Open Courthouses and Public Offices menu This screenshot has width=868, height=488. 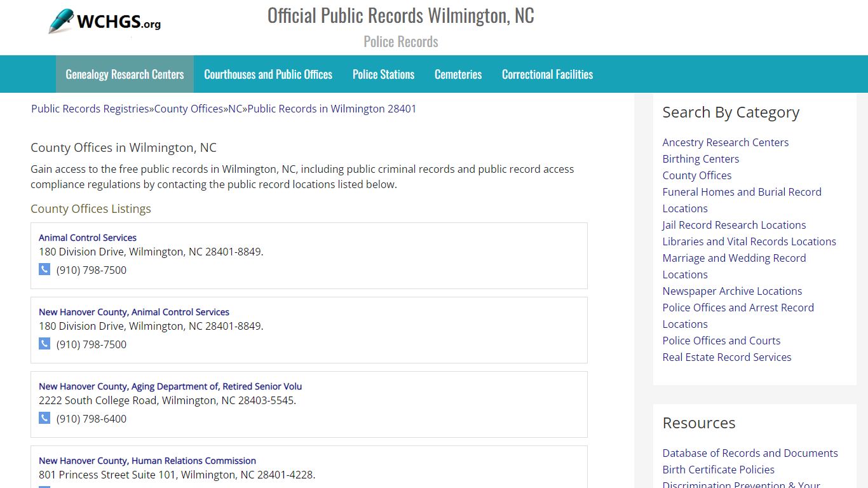[x=268, y=74]
